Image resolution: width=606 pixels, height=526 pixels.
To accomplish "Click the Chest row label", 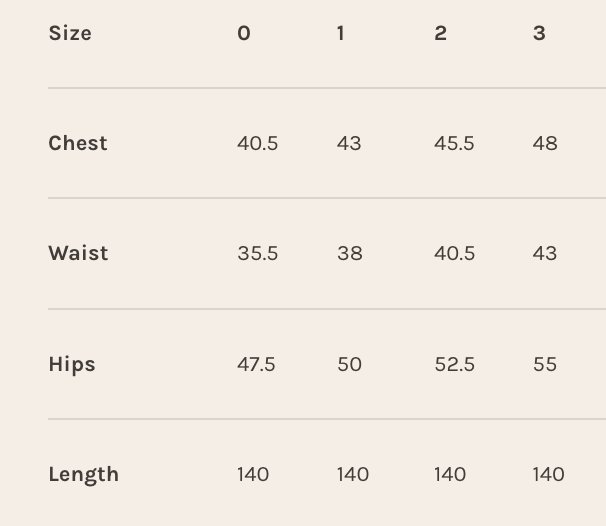I will (x=78, y=143).
